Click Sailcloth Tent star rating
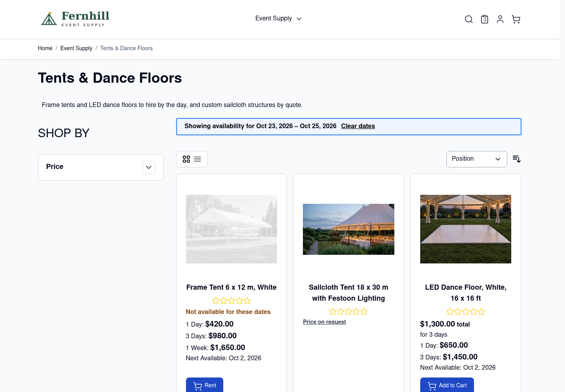Image resolution: width=565 pixels, height=392 pixels. point(348,312)
